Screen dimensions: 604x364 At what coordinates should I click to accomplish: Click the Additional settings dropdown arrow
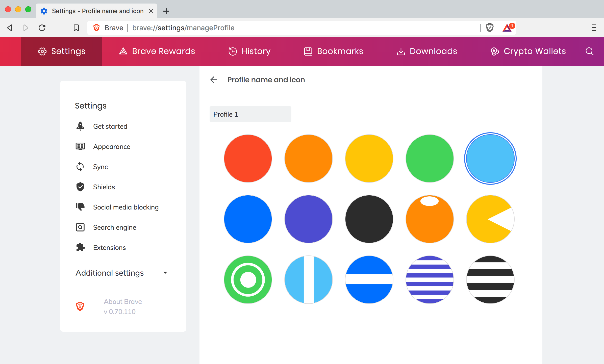click(165, 273)
